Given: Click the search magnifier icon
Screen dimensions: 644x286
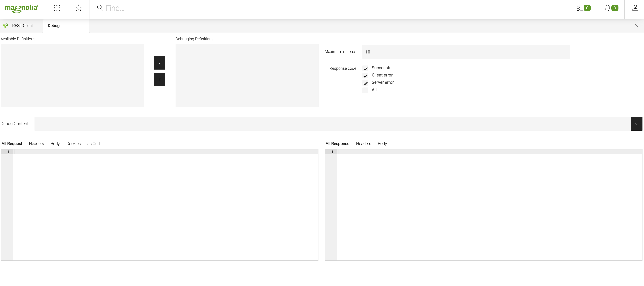Looking at the screenshot, I should click(x=100, y=8).
